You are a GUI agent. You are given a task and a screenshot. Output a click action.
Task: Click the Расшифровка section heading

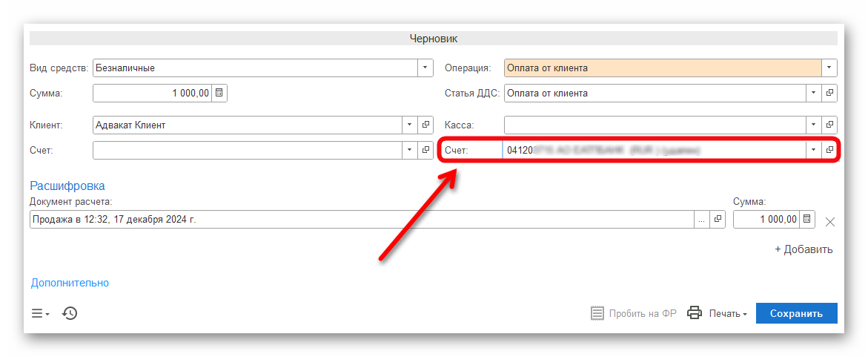[x=67, y=186]
